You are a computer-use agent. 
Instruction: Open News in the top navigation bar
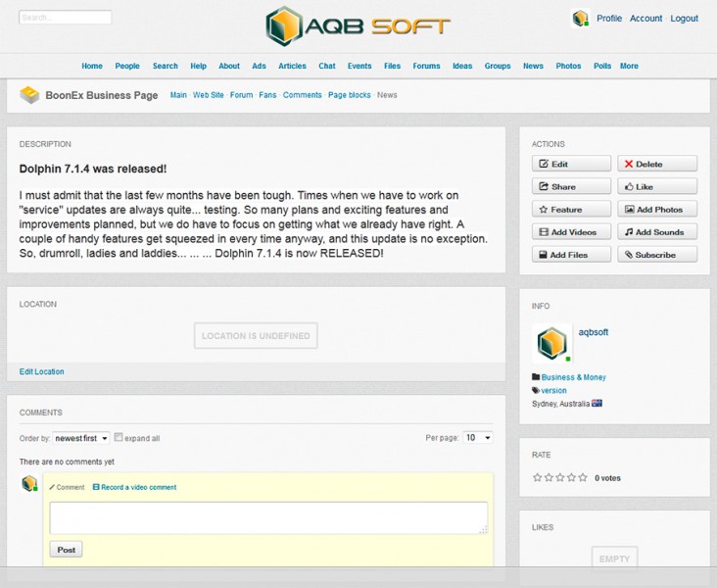(x=533, y=66)
